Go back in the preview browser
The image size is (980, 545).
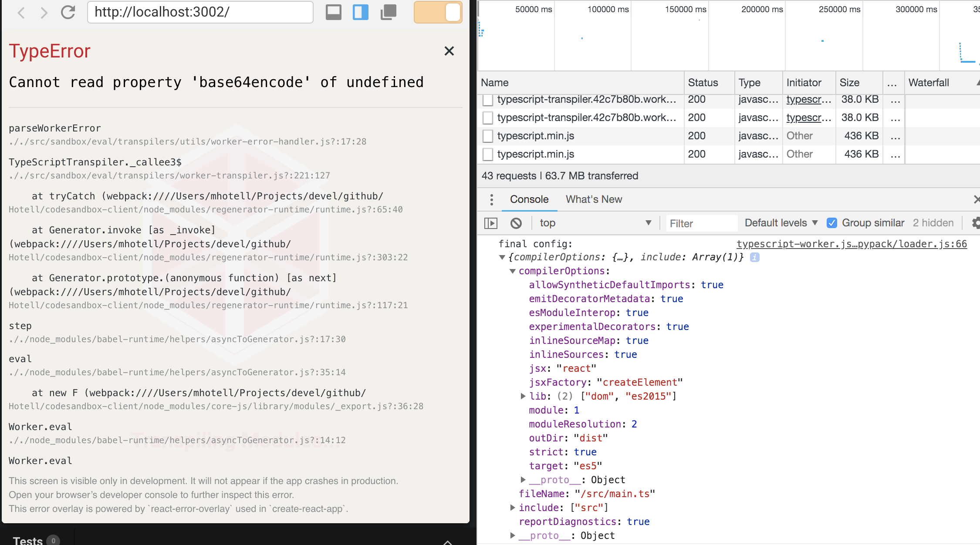(21, 12)
